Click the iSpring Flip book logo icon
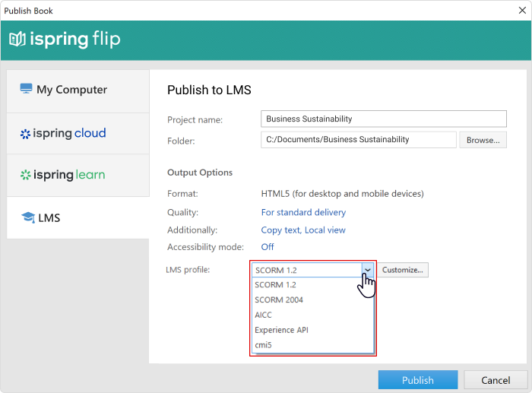This screenshot has width=532, height=393. coord(17,39)
